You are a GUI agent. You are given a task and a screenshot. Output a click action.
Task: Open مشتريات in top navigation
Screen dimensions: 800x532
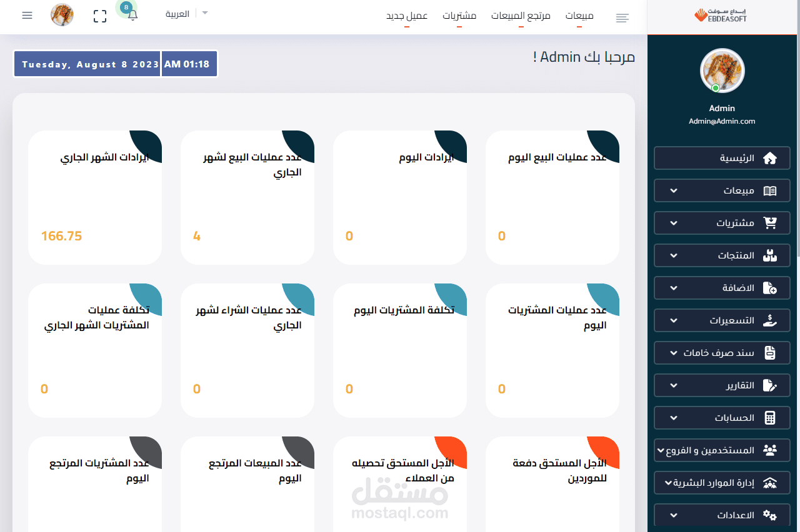[459, 17]
